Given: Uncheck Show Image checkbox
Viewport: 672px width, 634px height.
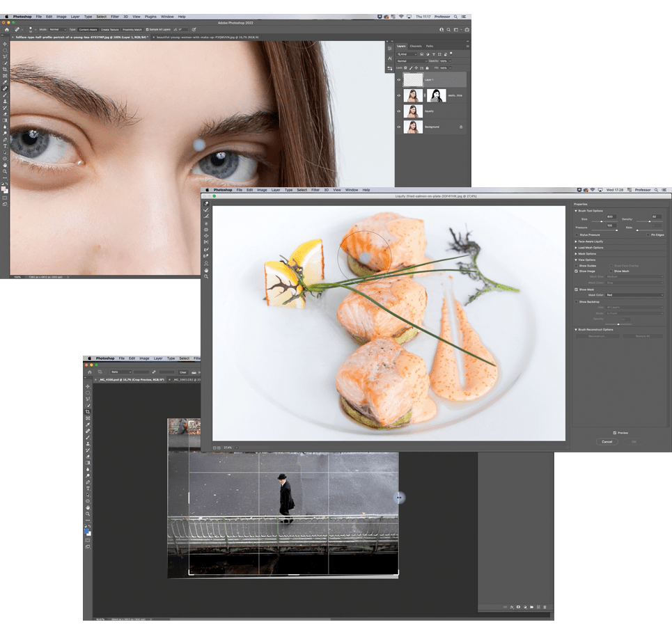Looking at the screenshot, I should (577, 271).
